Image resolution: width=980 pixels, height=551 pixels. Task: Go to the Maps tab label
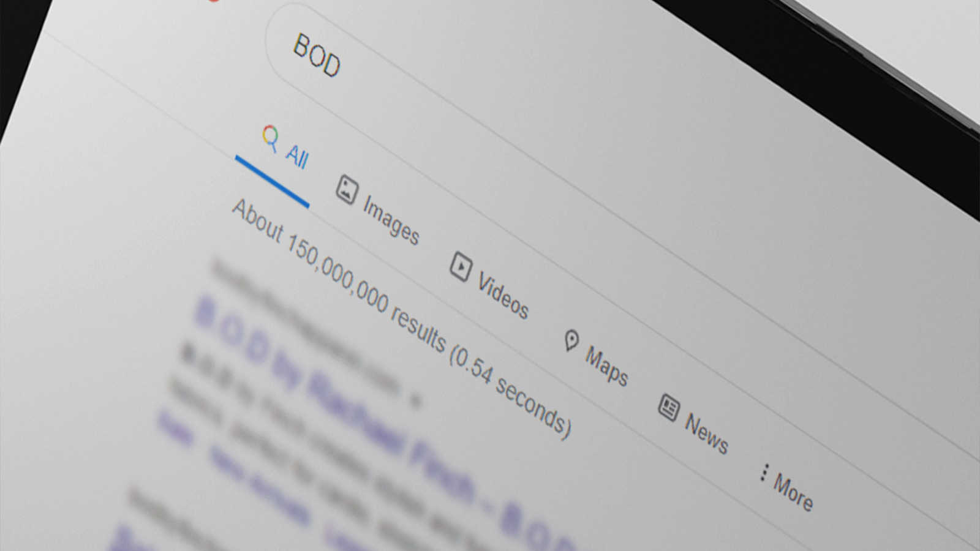(x=606, y=366)
